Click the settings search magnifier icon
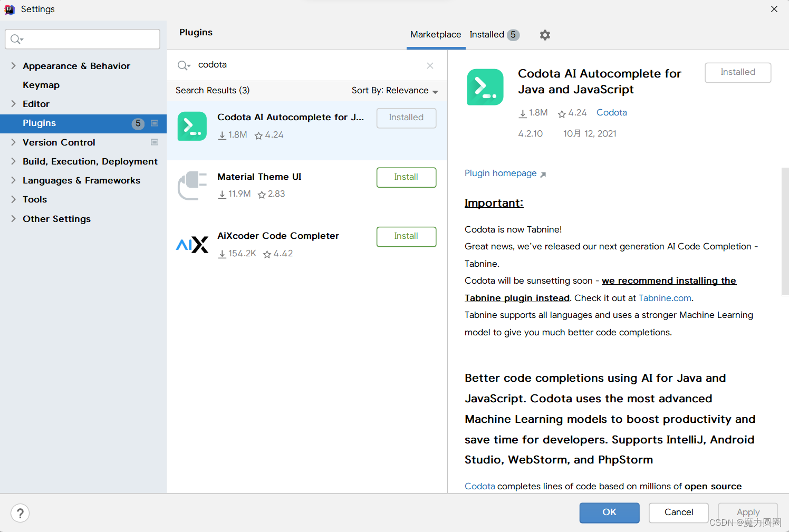 16,39
